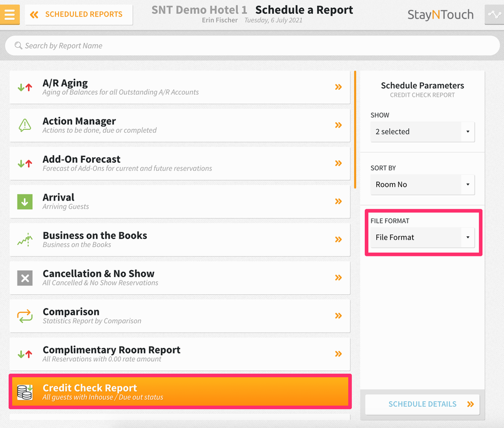This screenshot has width=504, height=428.
Task: Click the Schedule Details button
Action: click(x=422, y=404)
